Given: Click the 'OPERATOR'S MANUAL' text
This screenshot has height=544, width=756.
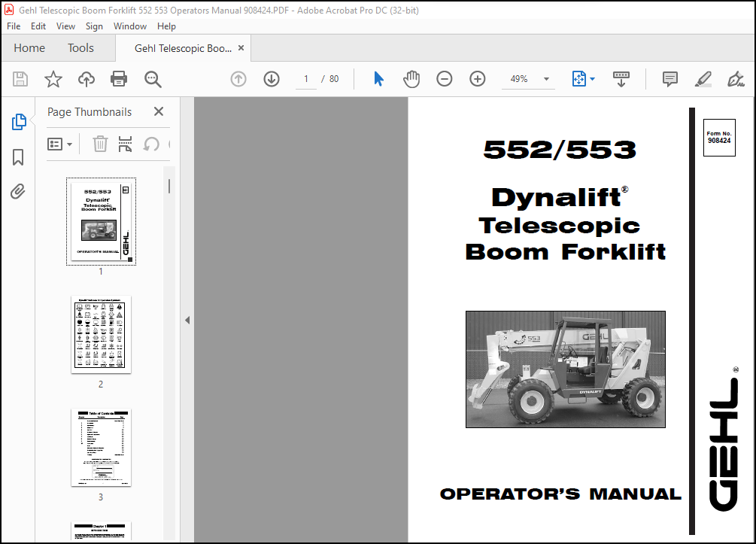Looking at the screenshot, I should point(560,494).
